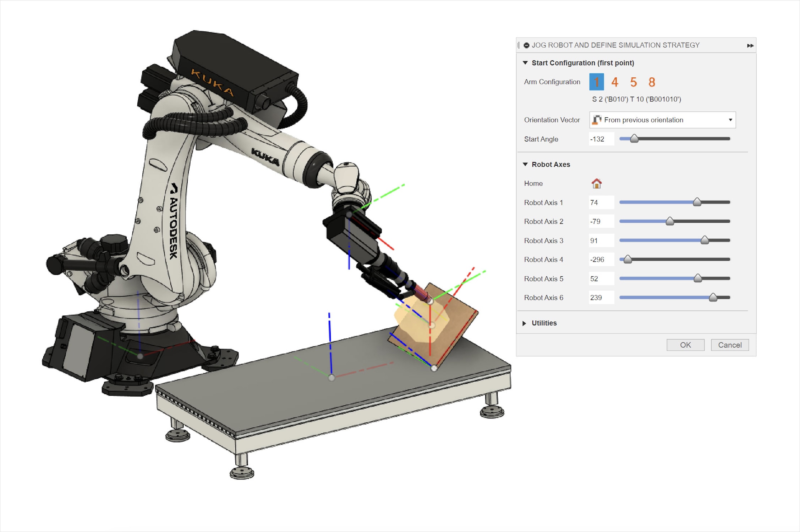Select arm configuration 1
Viewport: 800px width, 532px height.
click(x=597, y=82)
